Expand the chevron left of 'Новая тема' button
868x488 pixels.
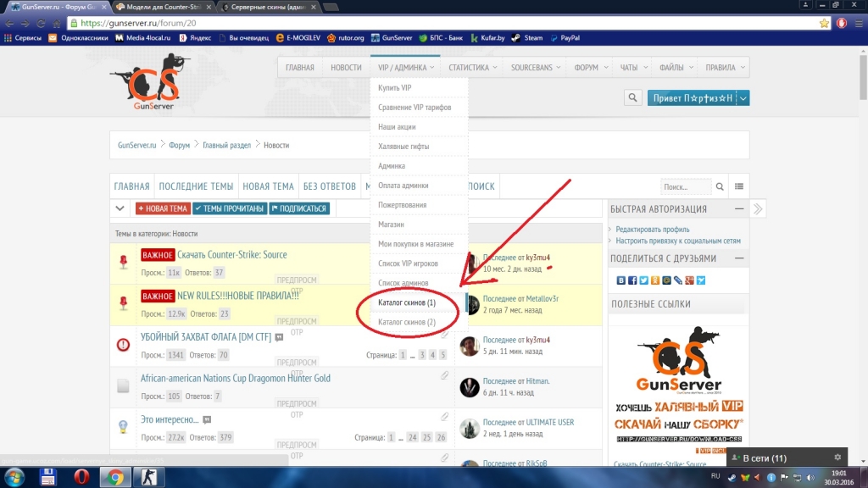pyautogui.click(x=120, y=208)
